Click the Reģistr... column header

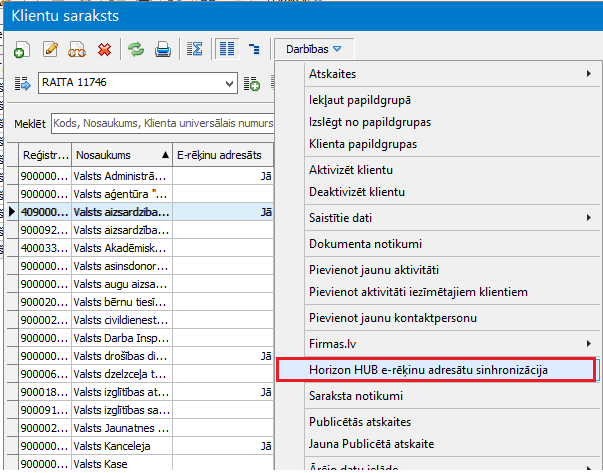click(x=45, y=155)
